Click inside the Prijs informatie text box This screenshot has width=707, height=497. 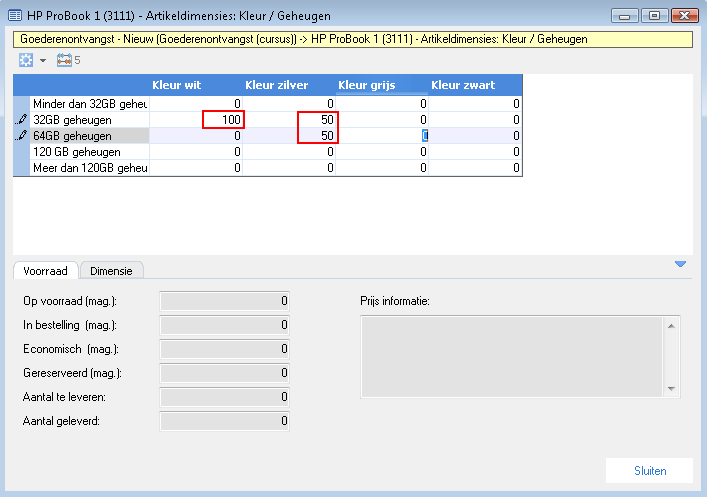tap(512, 357)
